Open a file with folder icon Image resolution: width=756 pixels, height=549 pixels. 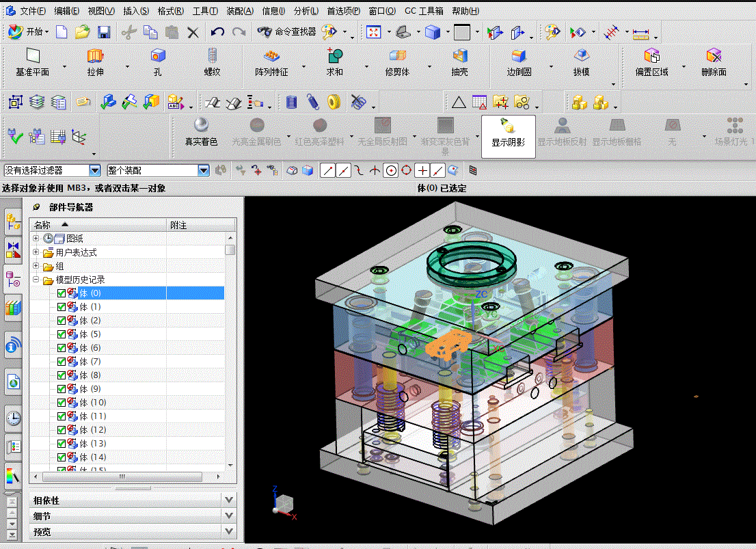click(x=83, y=32)
